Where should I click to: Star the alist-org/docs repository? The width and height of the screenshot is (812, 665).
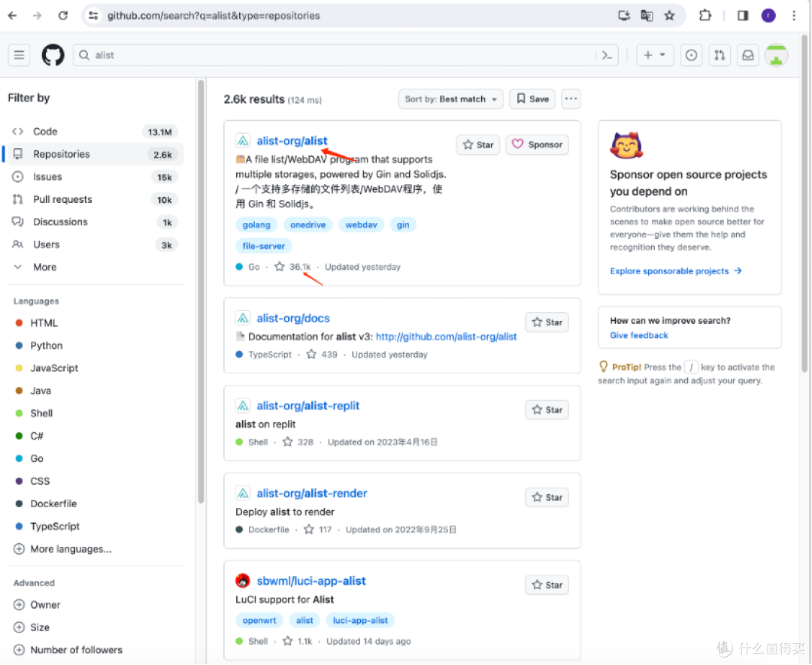(x=547, y=322)
